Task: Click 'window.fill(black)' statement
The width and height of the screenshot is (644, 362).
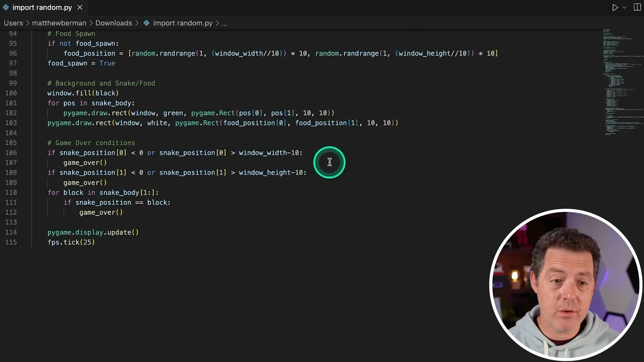Action: coord(83,93)
